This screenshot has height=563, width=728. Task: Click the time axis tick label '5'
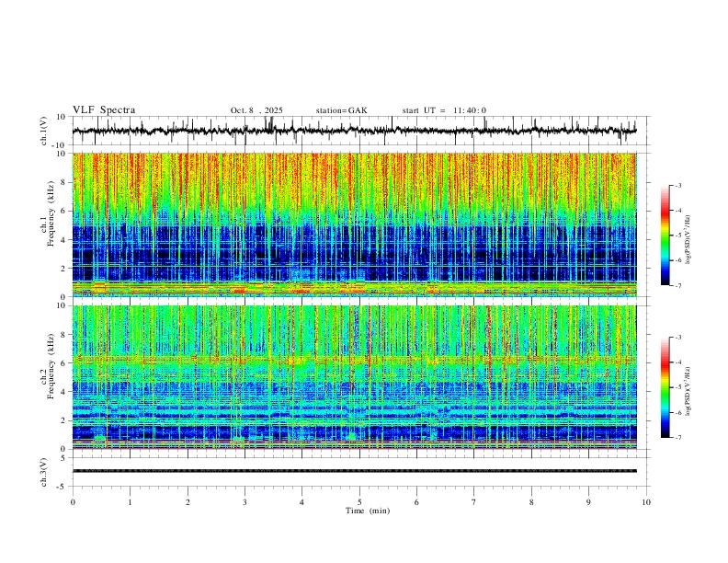pos(359,502)
